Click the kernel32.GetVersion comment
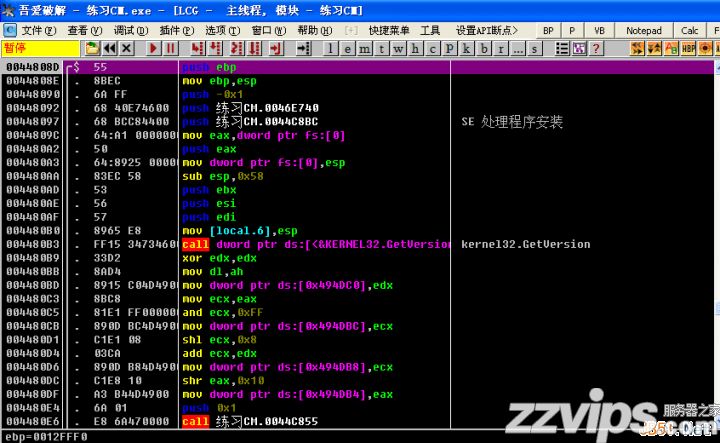 pyautogui.click(x=526, y=244)
